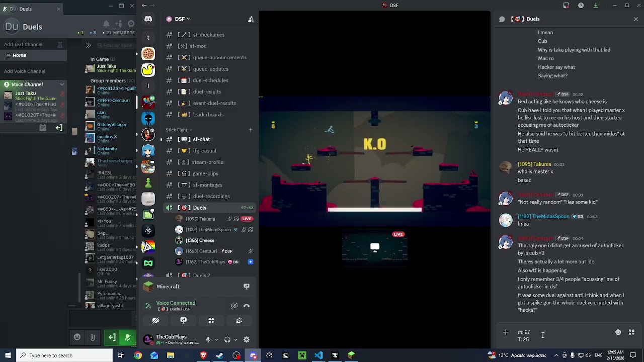
Task: Attach a file in Steam chat
Action: pos(93,337)
